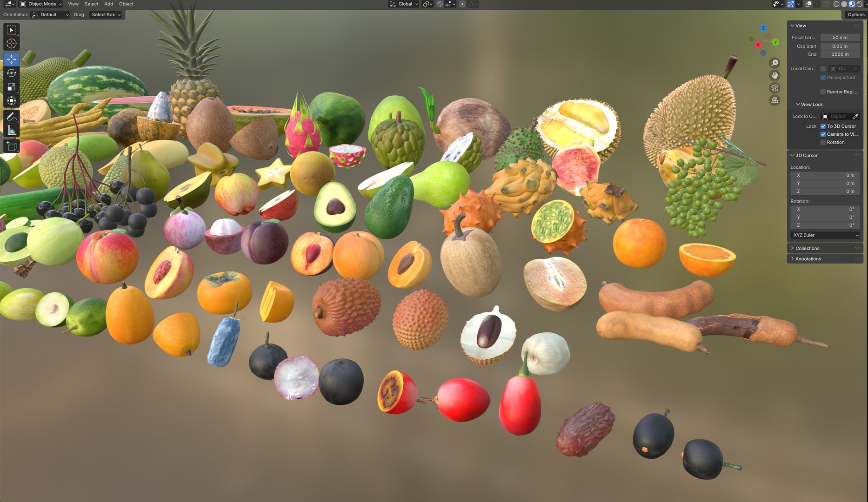Image resolution: width=868 pixels, height=502 pixels.
Task: Click the blue Z axis gizmo ball
Action: click(763, 28)
